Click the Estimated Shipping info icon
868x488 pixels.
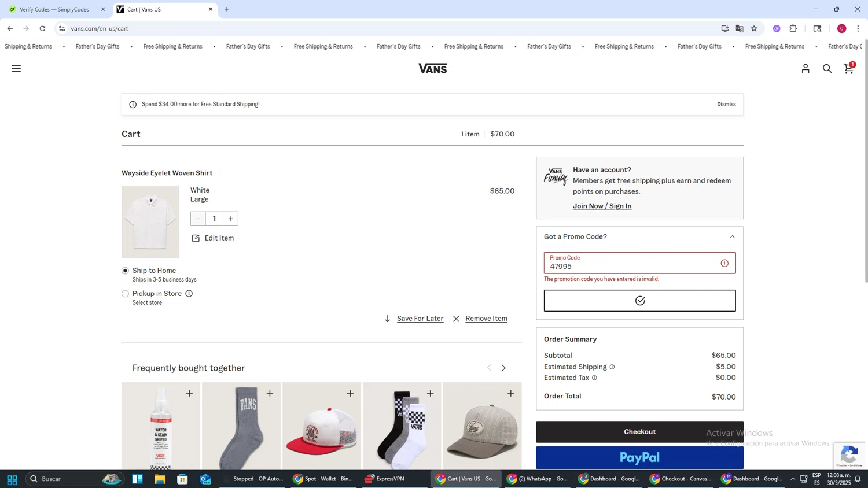pos(612,367)
